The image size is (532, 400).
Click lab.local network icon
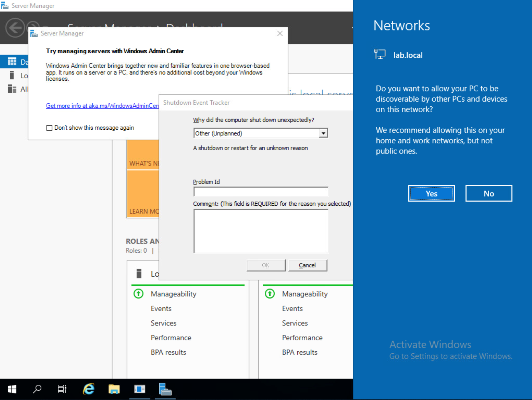click(x=380, y=54)
